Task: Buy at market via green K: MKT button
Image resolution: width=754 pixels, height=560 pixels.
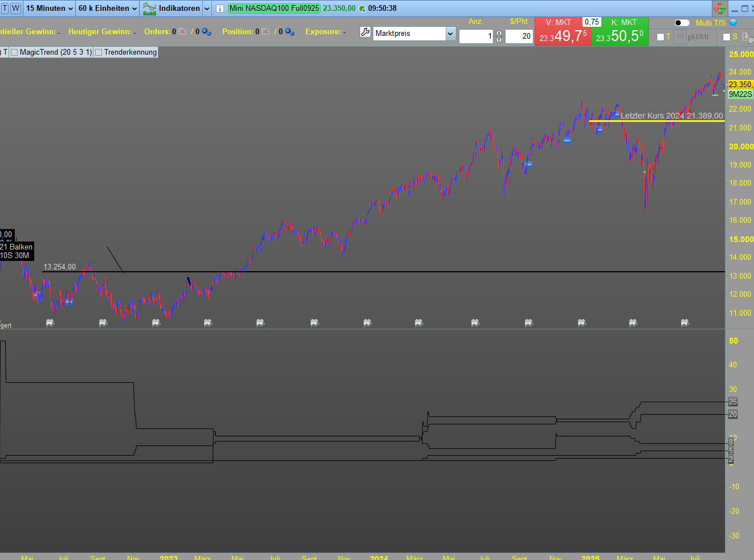Action: tap(620, 32)
